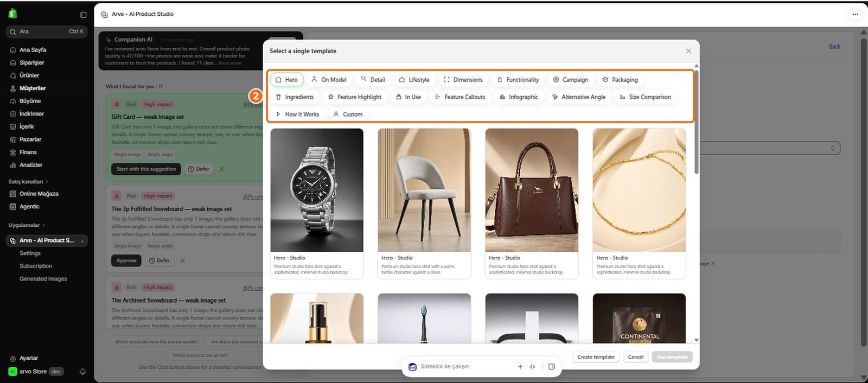Click the Cancel button in dialog
Viewport: 868px width, 383px height.
pos(635,357)
